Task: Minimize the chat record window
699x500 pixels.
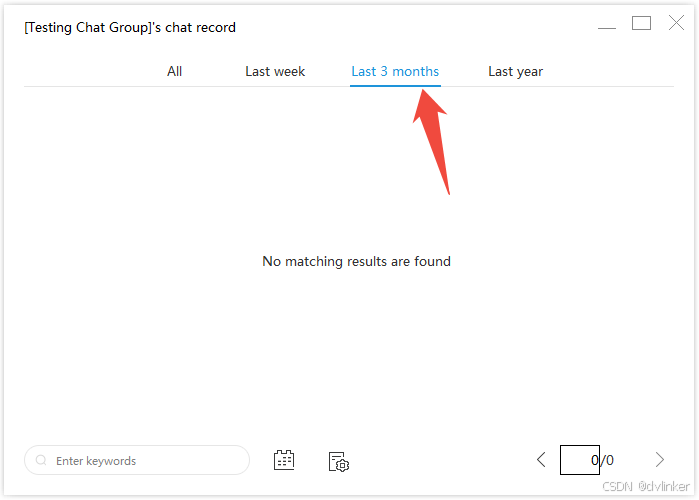Action: (x=607, y=28)
